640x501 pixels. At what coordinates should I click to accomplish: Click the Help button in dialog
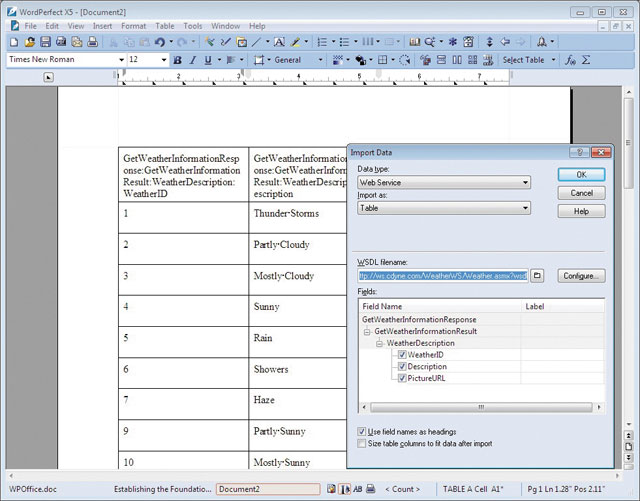[x=581, y=211]
